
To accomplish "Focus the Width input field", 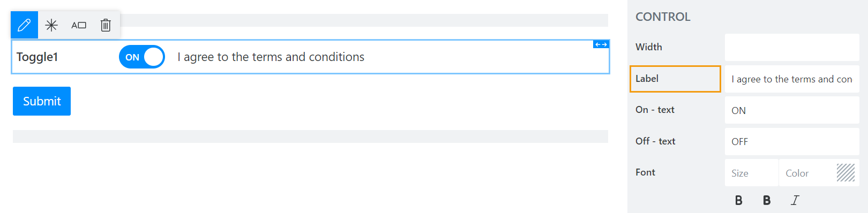I will (x=792, y=47).
